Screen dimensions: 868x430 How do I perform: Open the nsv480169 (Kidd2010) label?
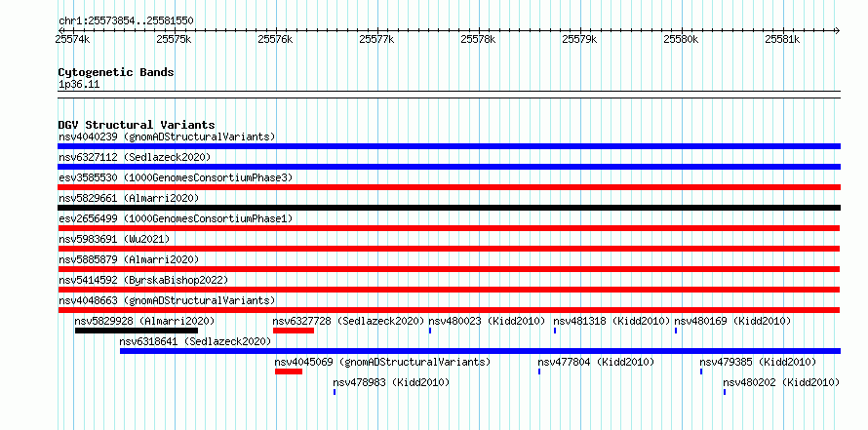tap(732, 321)
